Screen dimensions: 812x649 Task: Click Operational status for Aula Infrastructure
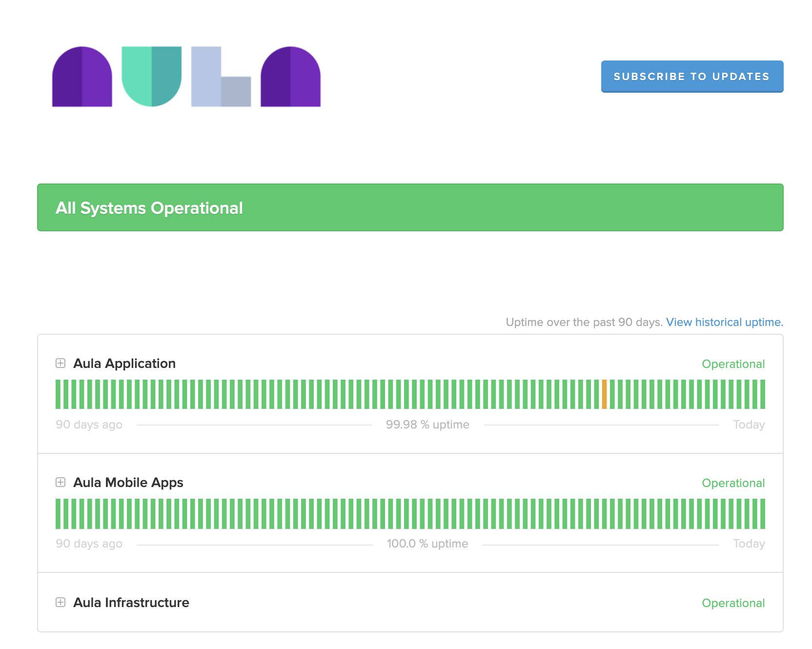733,603
